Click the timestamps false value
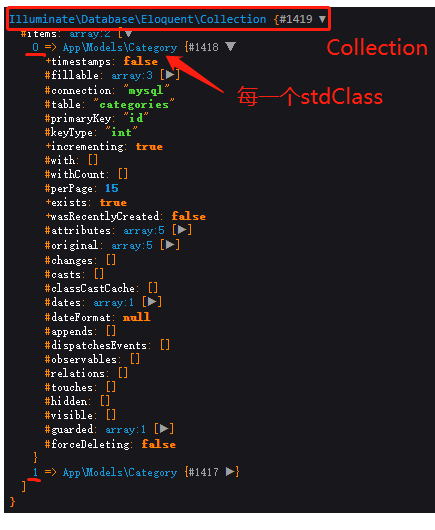Image resolution: width=435 pixels, height=530 pixels. click(140, 61)
